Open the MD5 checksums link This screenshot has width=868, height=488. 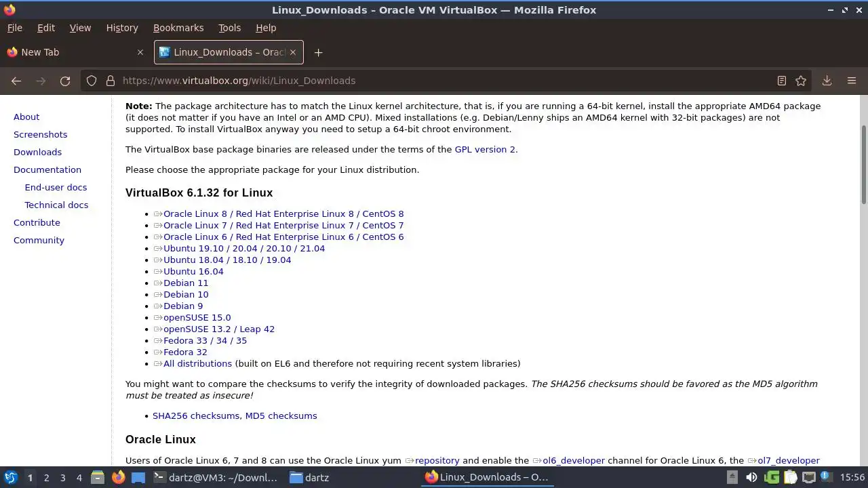[281, 415]
